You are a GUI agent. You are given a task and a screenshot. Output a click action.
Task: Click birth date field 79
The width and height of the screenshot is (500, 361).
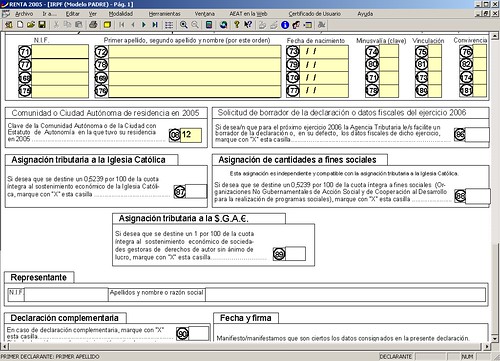click(x=324, y=64)
